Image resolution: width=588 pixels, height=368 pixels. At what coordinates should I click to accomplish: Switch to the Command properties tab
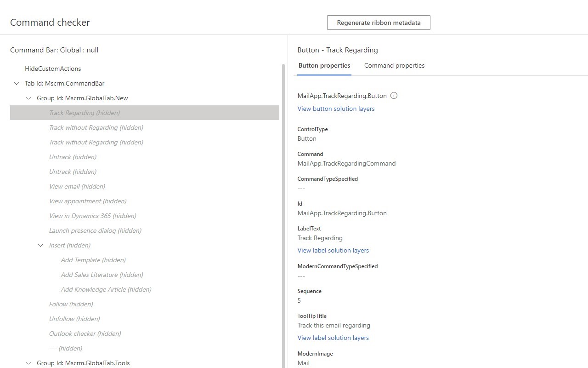tap(394, 65)
